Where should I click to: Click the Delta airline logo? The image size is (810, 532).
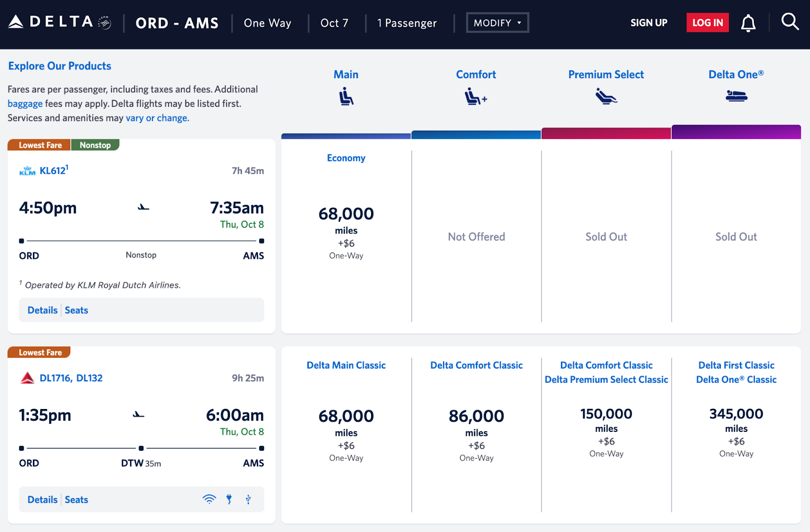[x=51, y=21]
